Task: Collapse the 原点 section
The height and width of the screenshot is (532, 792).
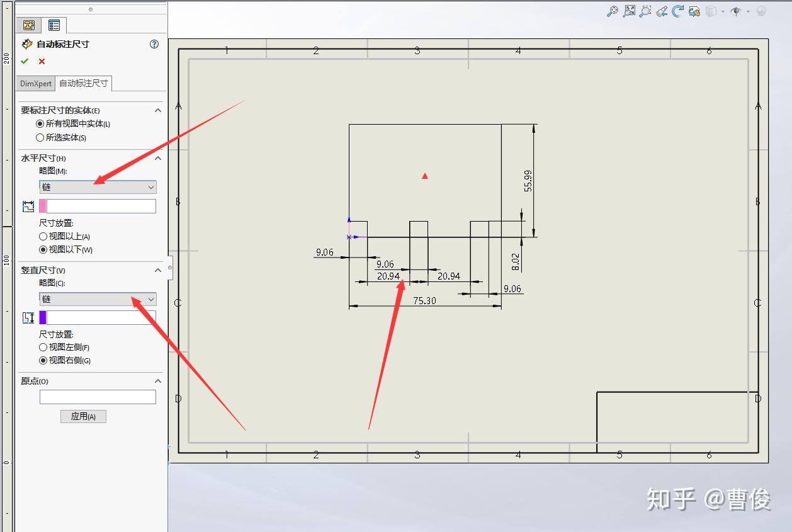Action: click(x=158, y=381)
